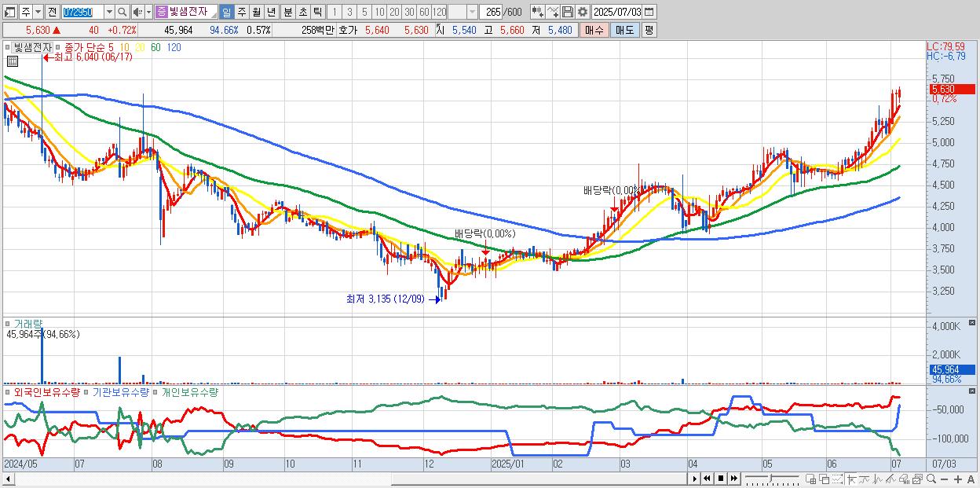Focus the stock code field 072950
Viewport: 980px width, 488px height.
tap(82, 12)
